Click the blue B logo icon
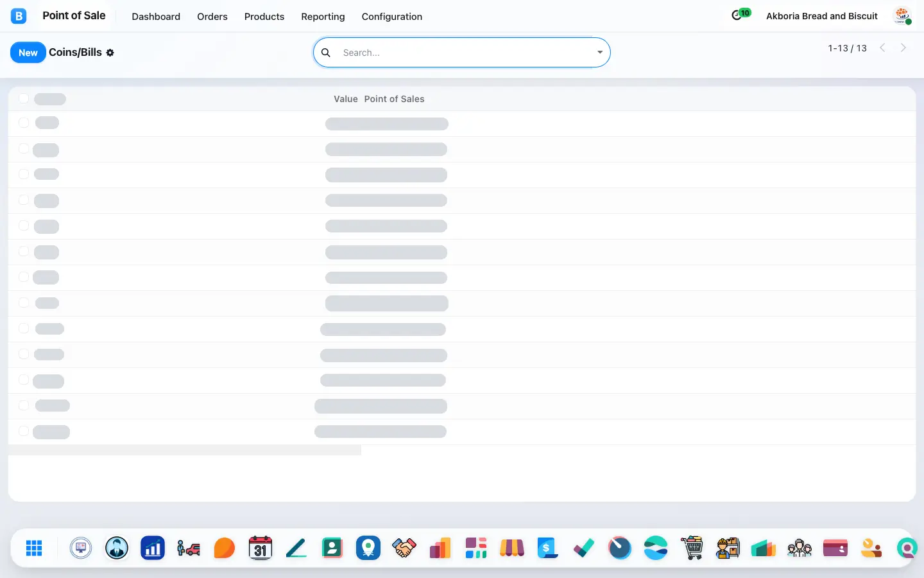 (x=19, y=16)
